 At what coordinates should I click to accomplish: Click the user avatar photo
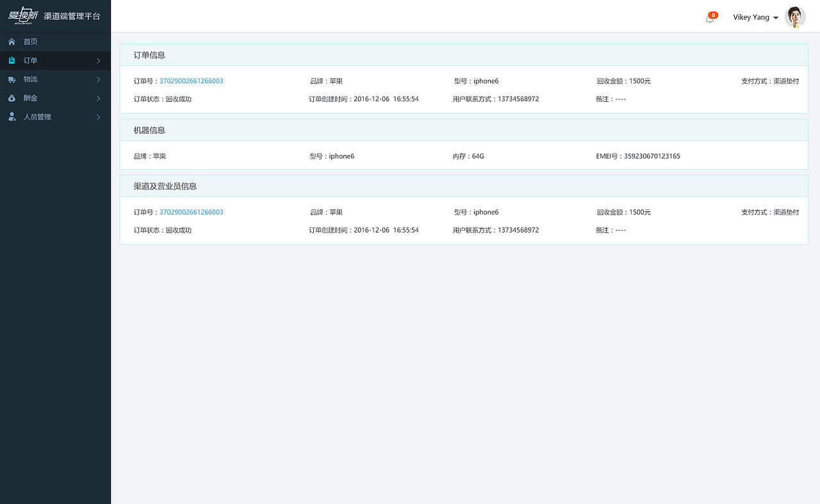(795, 17)
